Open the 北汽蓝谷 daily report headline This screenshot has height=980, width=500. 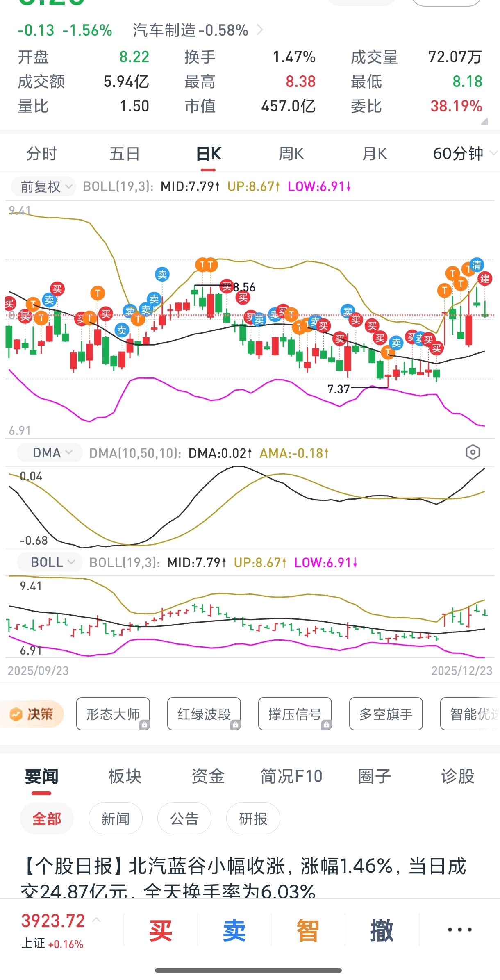[244, 877]
